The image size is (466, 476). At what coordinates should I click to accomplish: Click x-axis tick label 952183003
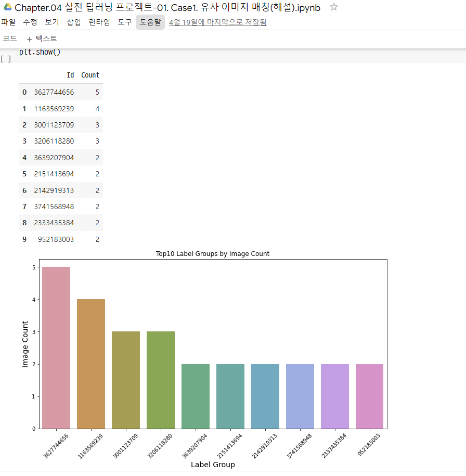click(x=369, y=445)
